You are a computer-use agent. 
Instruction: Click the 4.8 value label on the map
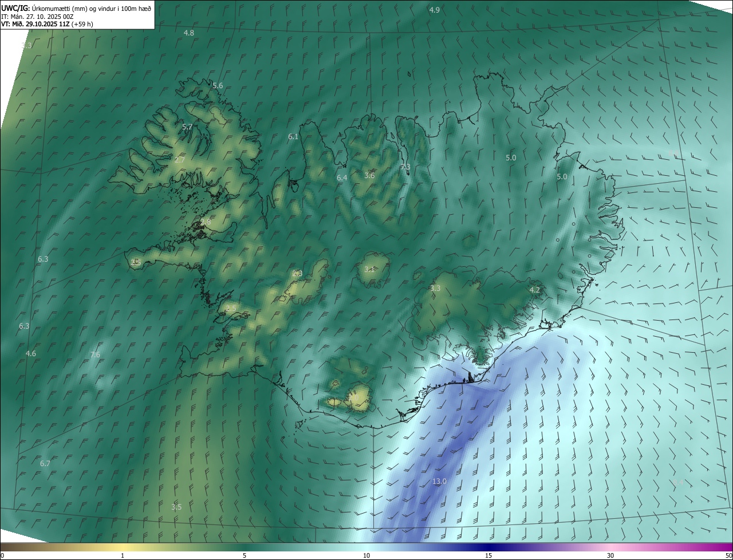click(x=189, y=33)
